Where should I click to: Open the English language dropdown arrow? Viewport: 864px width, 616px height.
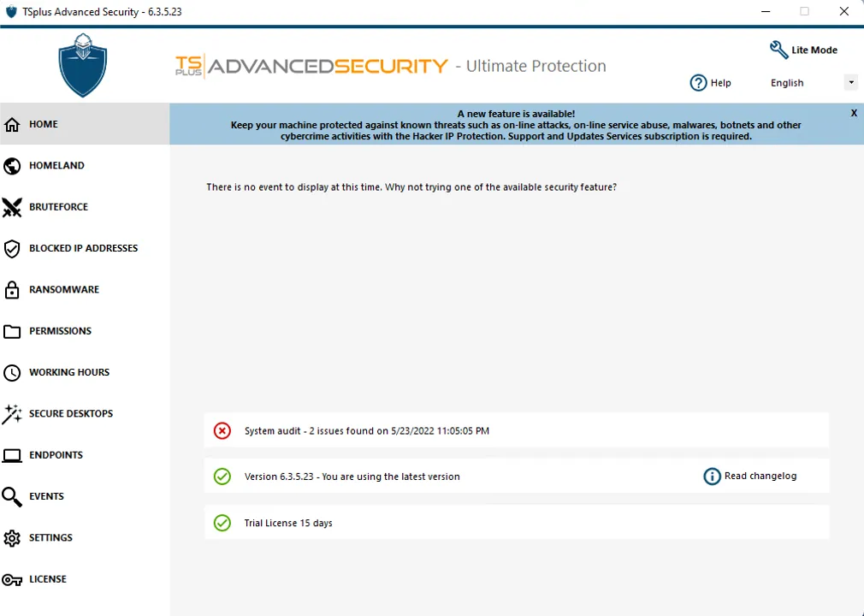[x=851, y=83]
